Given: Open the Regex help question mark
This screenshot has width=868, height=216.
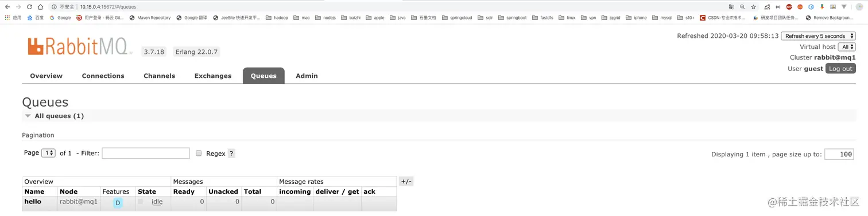Looking at the screenshot, I should point(231,154).
